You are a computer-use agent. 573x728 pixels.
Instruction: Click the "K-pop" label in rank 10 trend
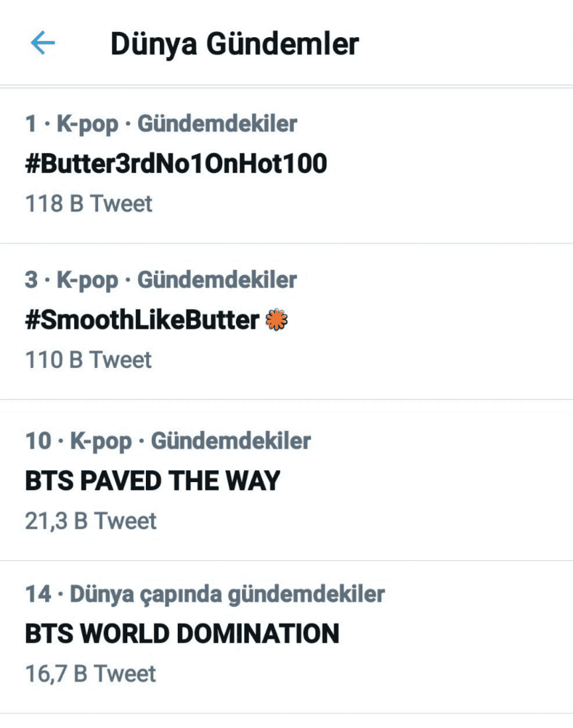click(x=101, y=441)
